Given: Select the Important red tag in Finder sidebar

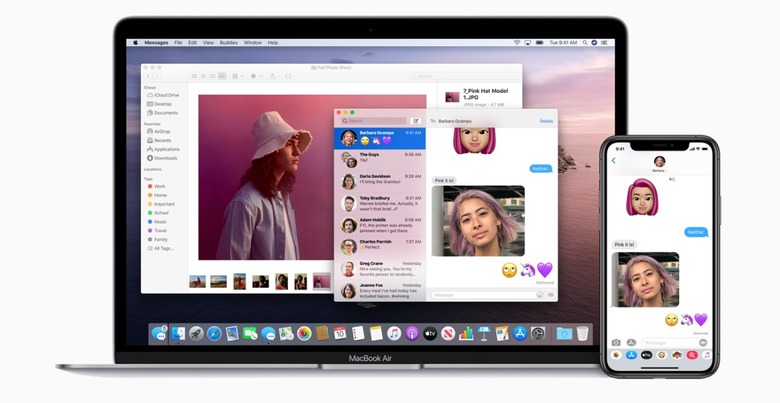Looking at the screenshot, I should click(x=163, y=203).
